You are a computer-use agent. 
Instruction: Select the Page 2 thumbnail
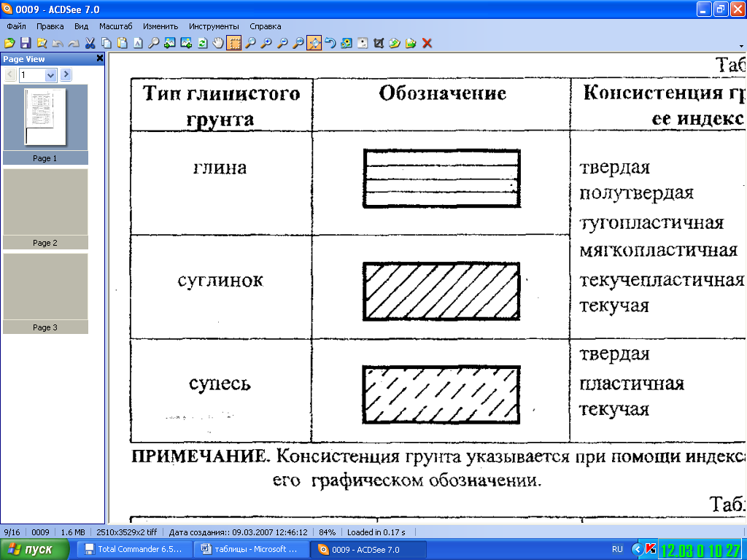click(x=45, y=209)
